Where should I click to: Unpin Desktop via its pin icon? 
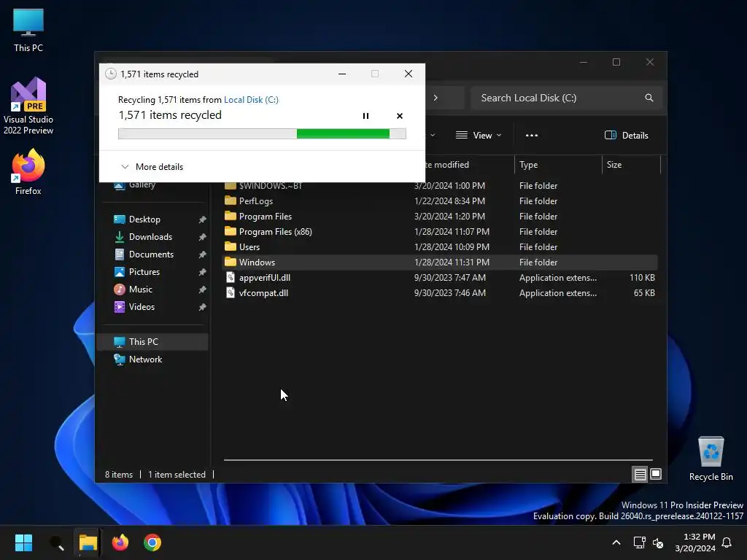(202, 219)
